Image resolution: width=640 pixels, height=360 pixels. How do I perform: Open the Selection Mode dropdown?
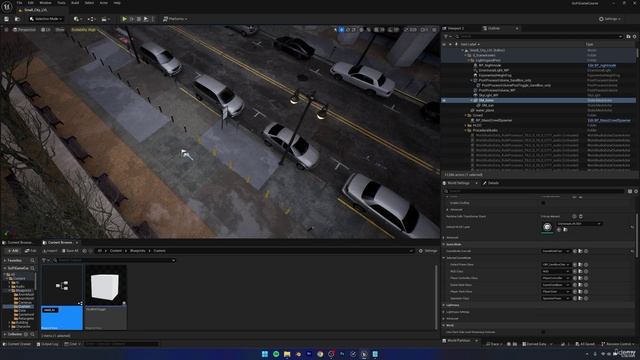point(46,19)
